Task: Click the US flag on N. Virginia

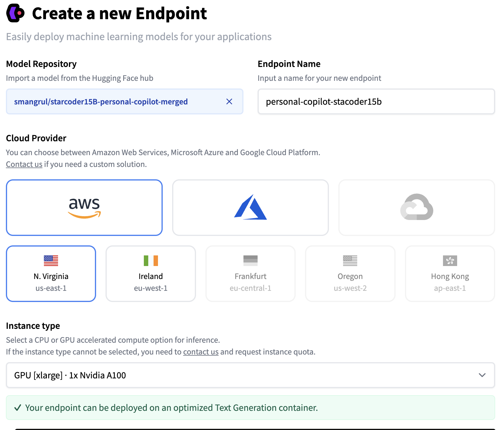Action: [51, 261]
